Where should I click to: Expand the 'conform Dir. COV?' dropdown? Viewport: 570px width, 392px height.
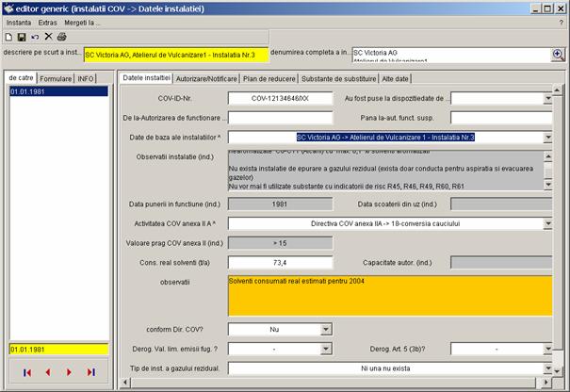point(326,330)
